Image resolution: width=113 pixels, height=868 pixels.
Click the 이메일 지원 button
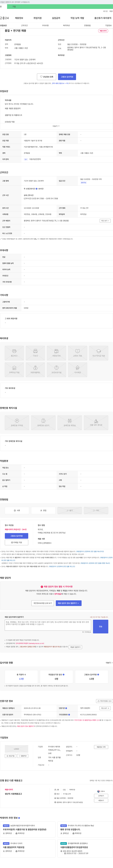tap(17, 543)
